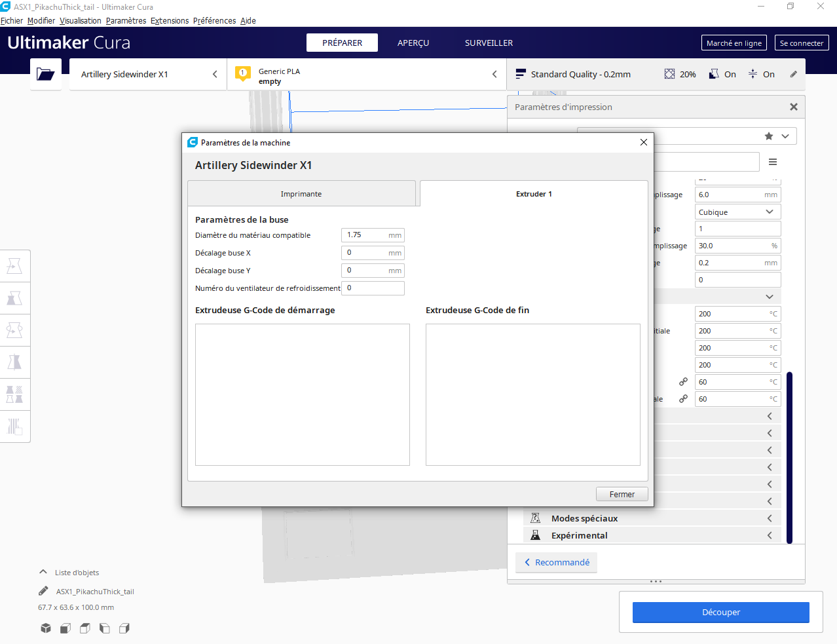Click the Extrudeuse G-Code de démarrage text area
This screenshot has height=644, width=837.
click(303, 394)
